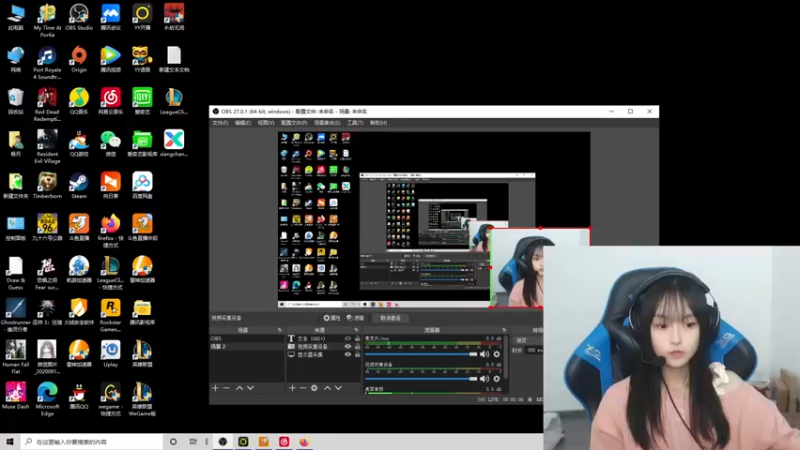Pop out the 来源 dock panel

click(x=356, y=330)
